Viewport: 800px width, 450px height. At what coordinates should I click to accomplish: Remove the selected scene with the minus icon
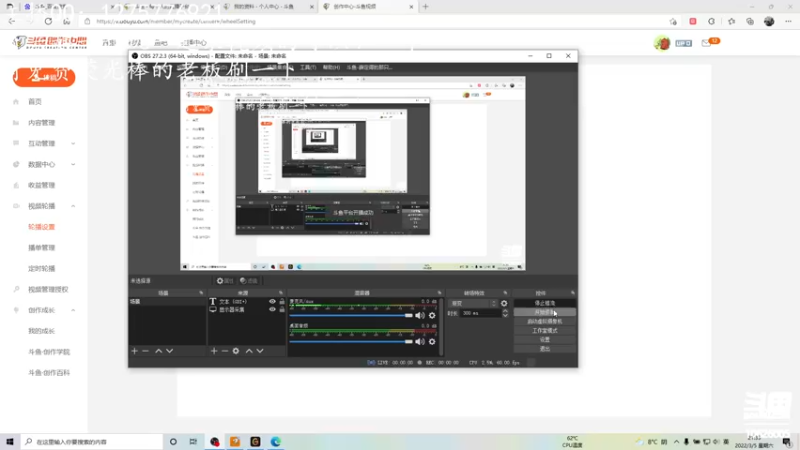145,351
